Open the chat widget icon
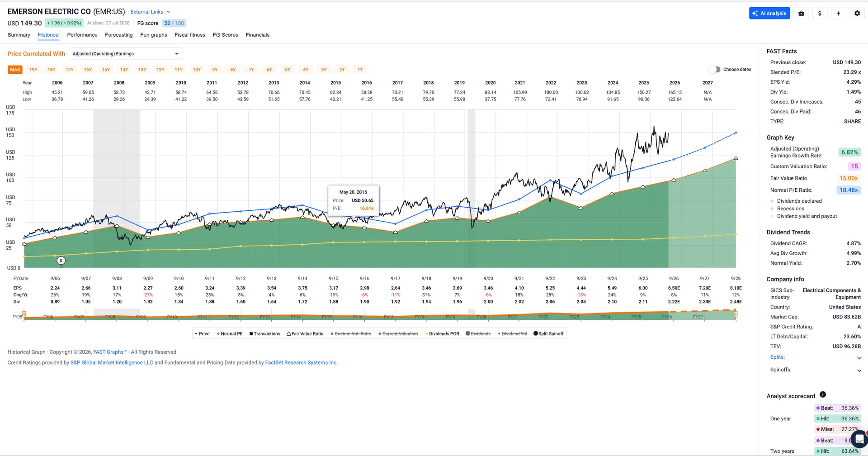The image size is (868, 456). (x=859, y=439)
